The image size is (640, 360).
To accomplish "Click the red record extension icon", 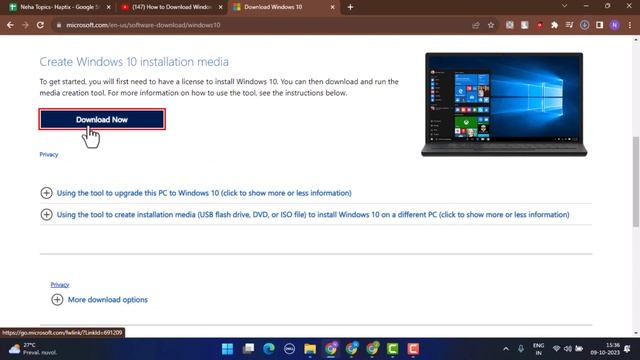I will (540, 25).
